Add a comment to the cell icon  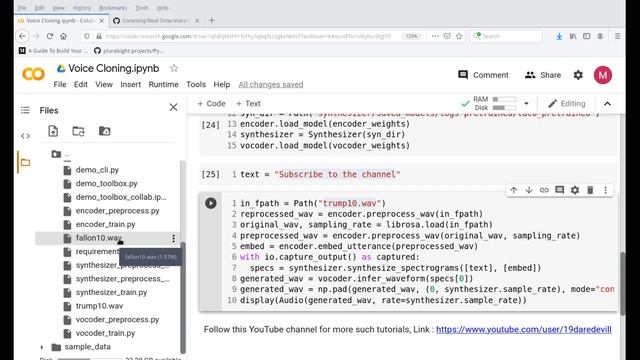coord(560,190)
